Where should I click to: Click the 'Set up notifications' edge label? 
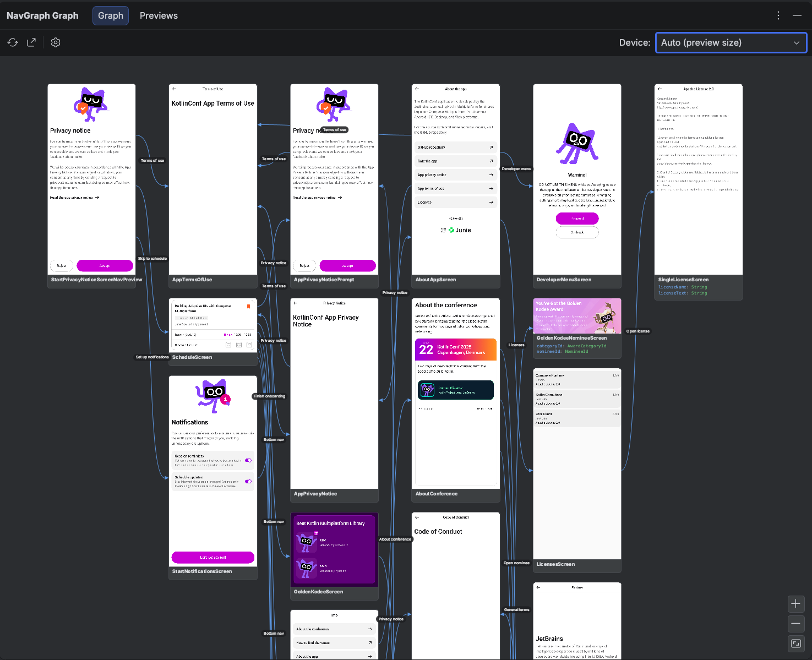152,357
